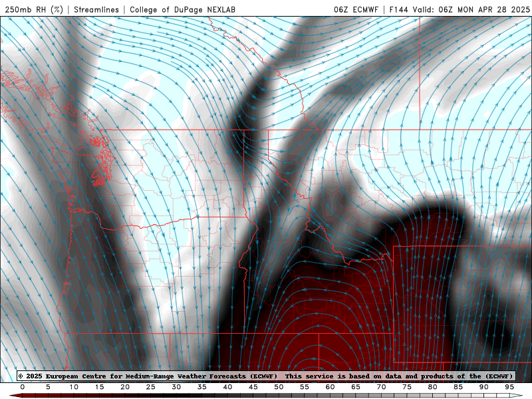Click the colorbar label '55'

pos(305,387)
